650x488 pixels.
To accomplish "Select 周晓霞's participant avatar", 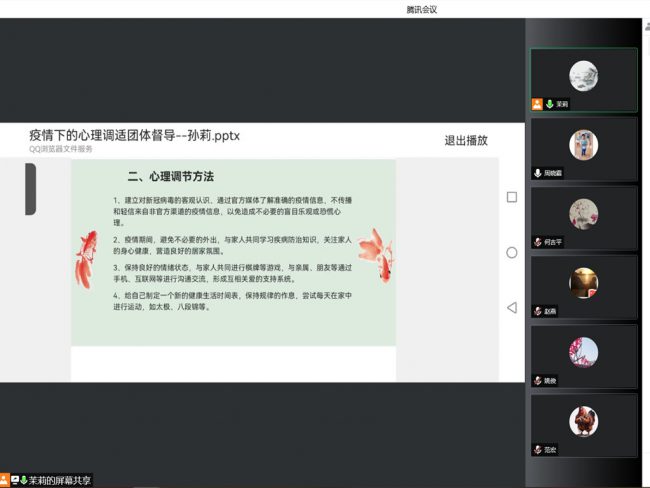I will pyautogui.click(x=583, y=145).
